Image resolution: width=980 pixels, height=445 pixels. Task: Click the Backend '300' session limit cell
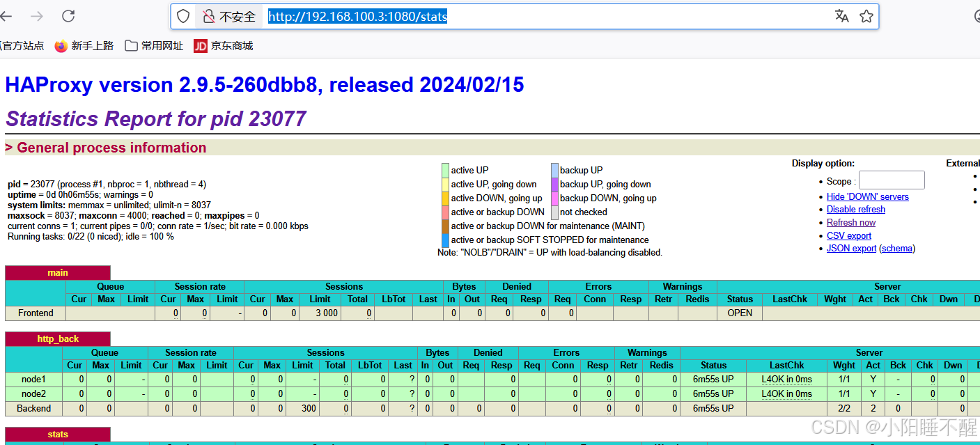pos(302,409)
